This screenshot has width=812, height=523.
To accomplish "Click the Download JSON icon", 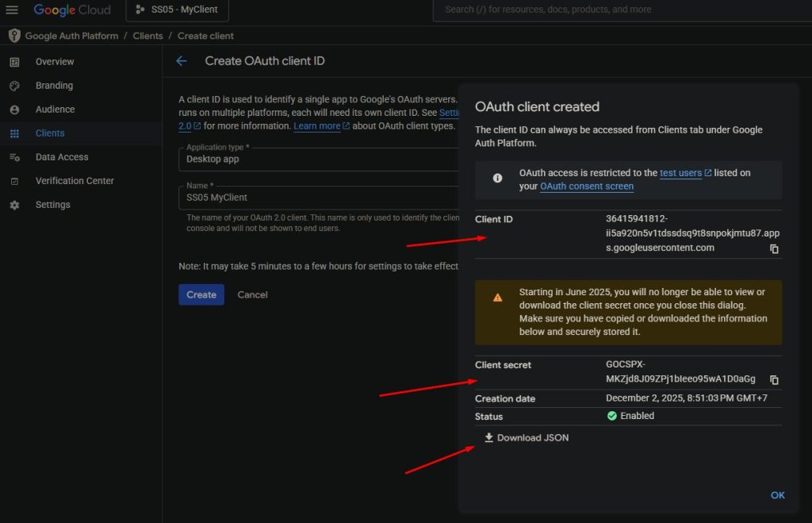I will click(489, 437).
